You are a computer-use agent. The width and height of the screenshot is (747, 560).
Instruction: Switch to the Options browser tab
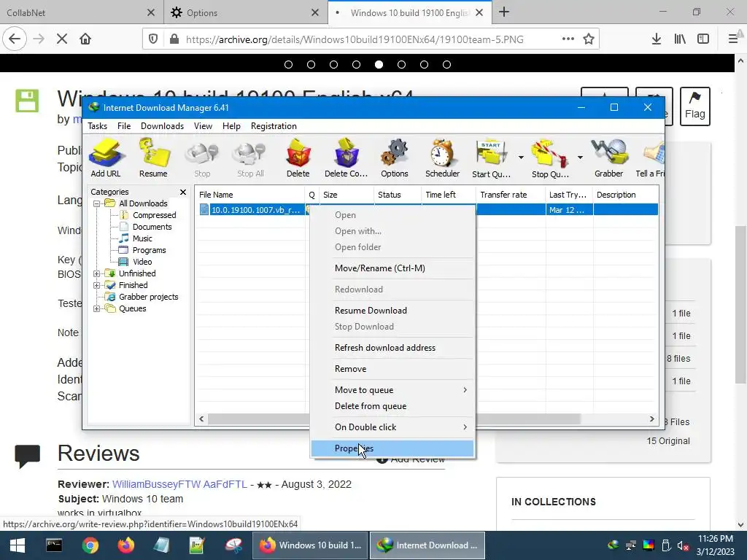(x=245, y=12)
